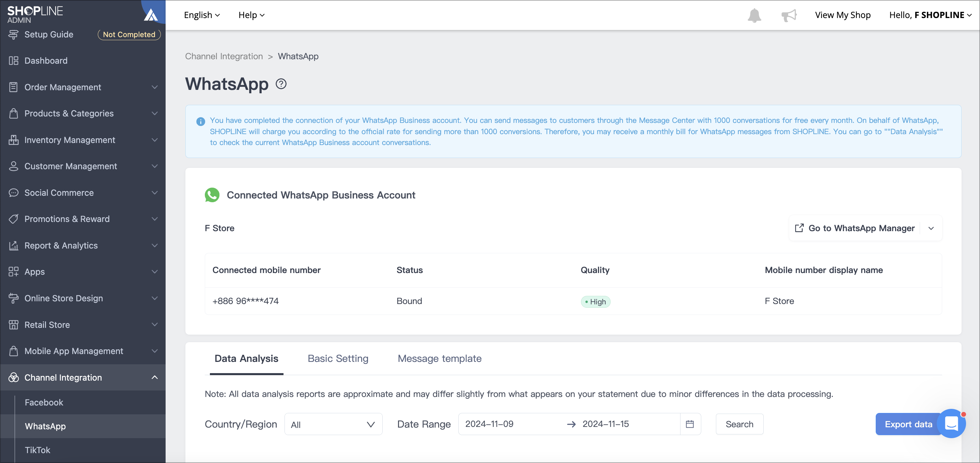Click the High quality badge
Screen dimensions: 980x463
coord(595,302)
